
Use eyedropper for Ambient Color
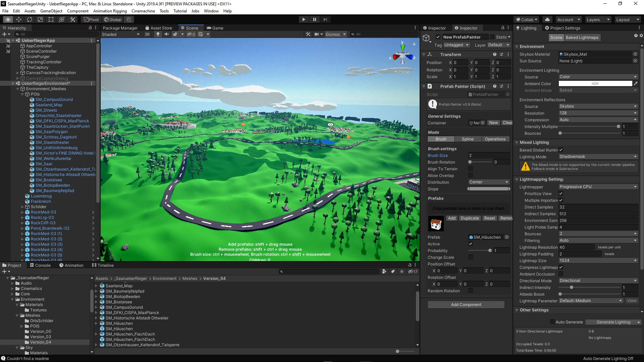coord(635,83)
